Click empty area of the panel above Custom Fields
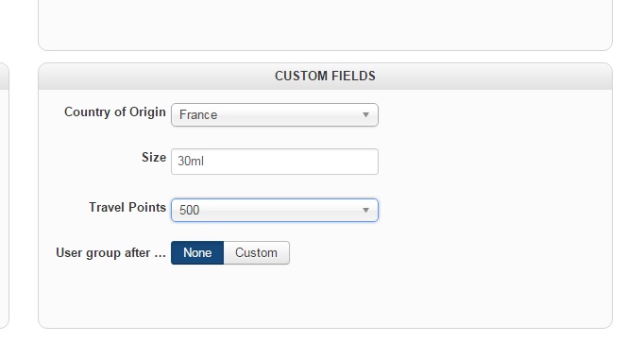Image resolution: width=644 pixels, height=360 pixels. (325, 25)
